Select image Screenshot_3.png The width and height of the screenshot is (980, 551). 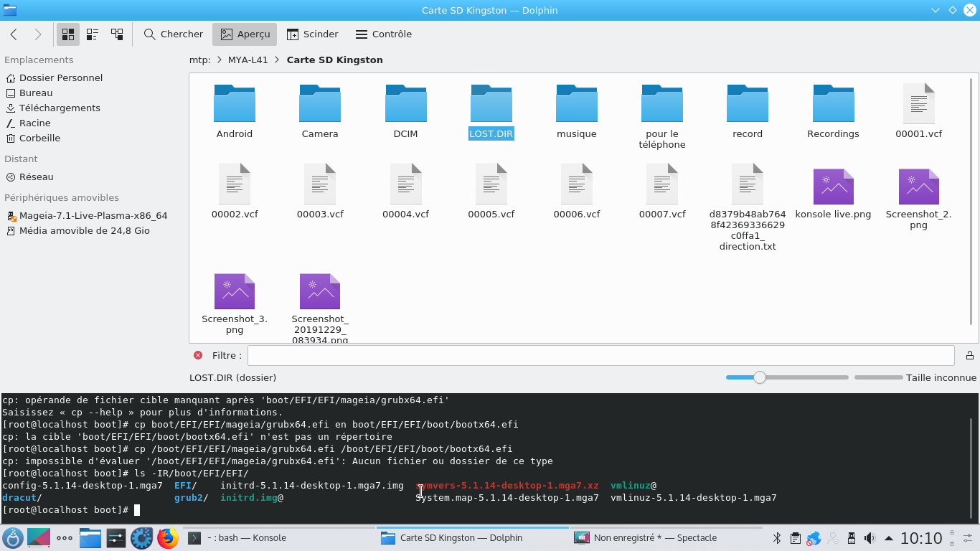(235, 303)
